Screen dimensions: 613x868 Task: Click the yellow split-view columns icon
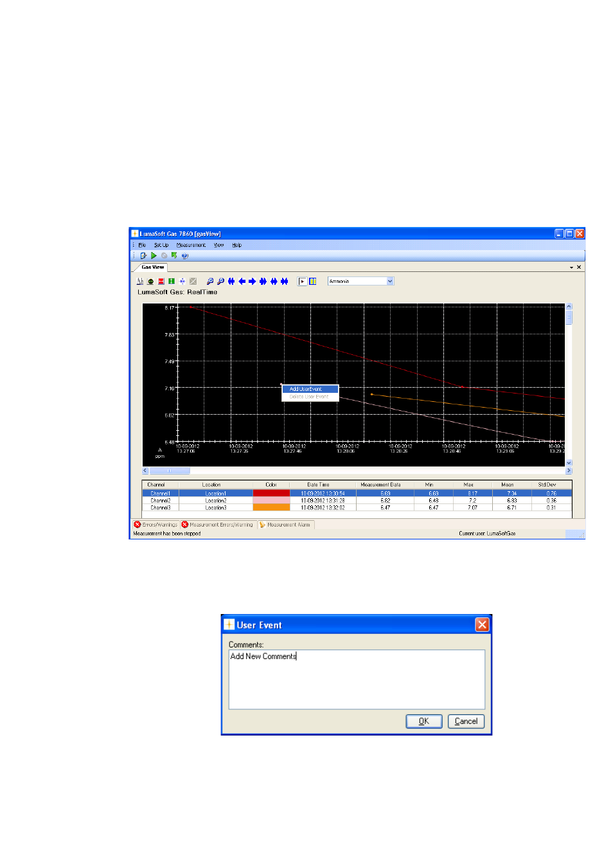click(313, 281)
